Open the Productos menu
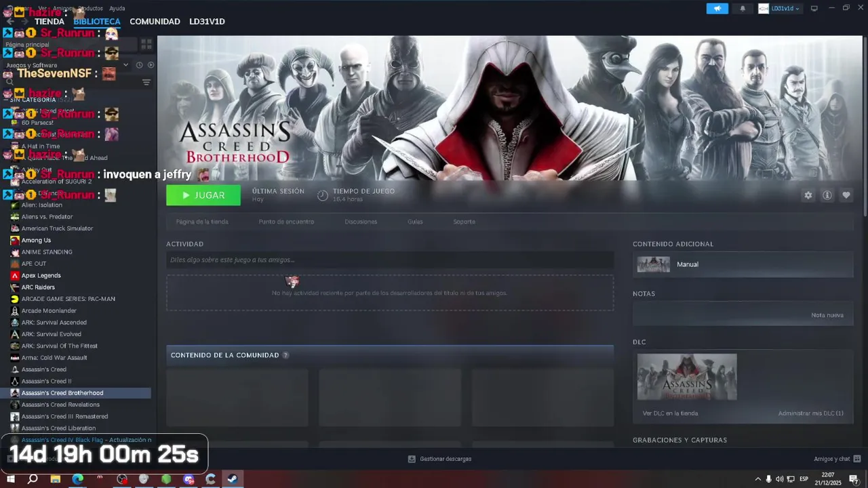This screenshot has height=488, width=868. click(91, 8)
